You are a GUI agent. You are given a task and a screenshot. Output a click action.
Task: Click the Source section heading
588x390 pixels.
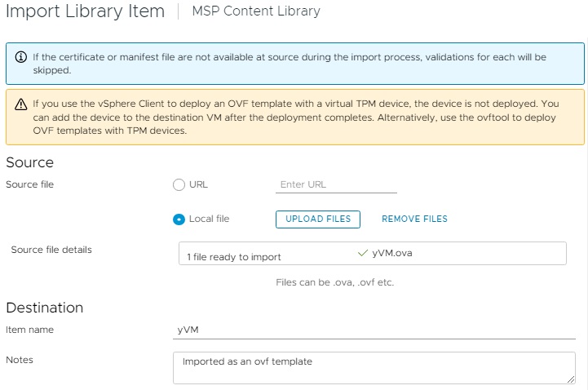[x=29, y=162]
